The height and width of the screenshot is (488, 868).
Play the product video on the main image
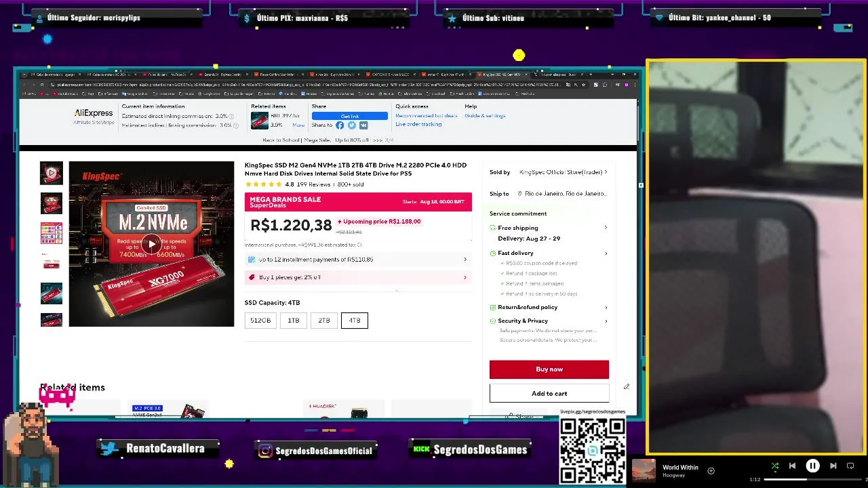(x=151, y=245)
